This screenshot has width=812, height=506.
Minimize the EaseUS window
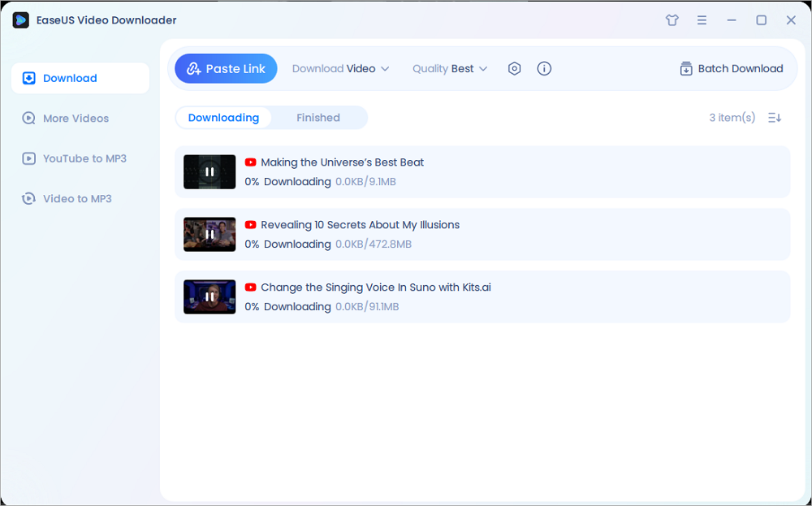point(732,20)
